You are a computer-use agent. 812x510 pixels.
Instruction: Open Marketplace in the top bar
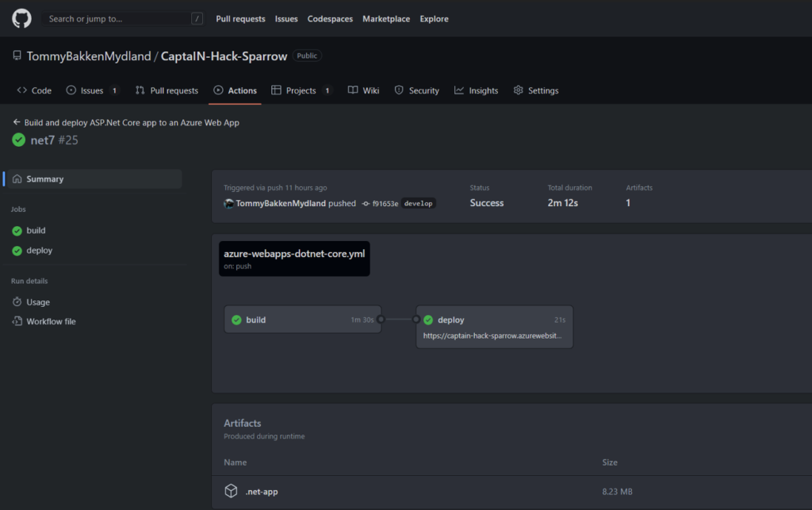click(x=386, y=19)
